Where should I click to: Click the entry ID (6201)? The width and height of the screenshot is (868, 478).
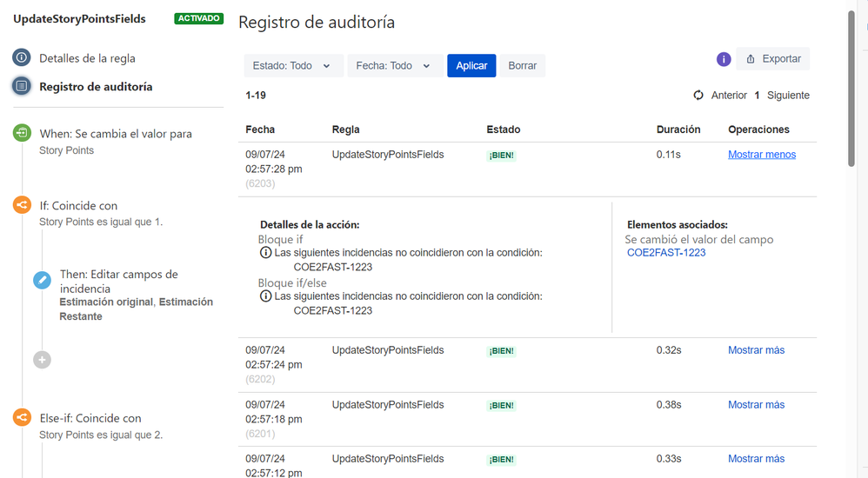point(260,434)
